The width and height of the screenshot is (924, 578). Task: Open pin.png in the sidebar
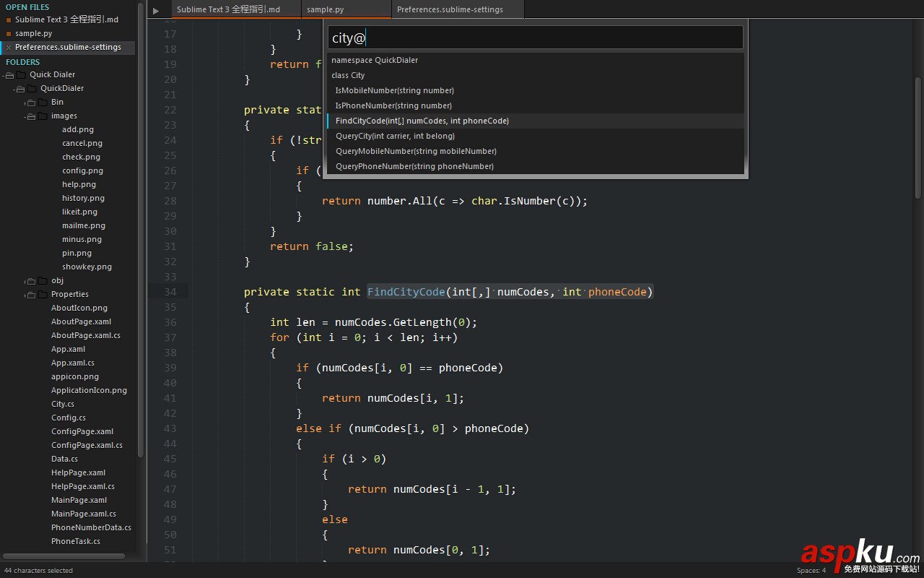click(x=77, y=253)
